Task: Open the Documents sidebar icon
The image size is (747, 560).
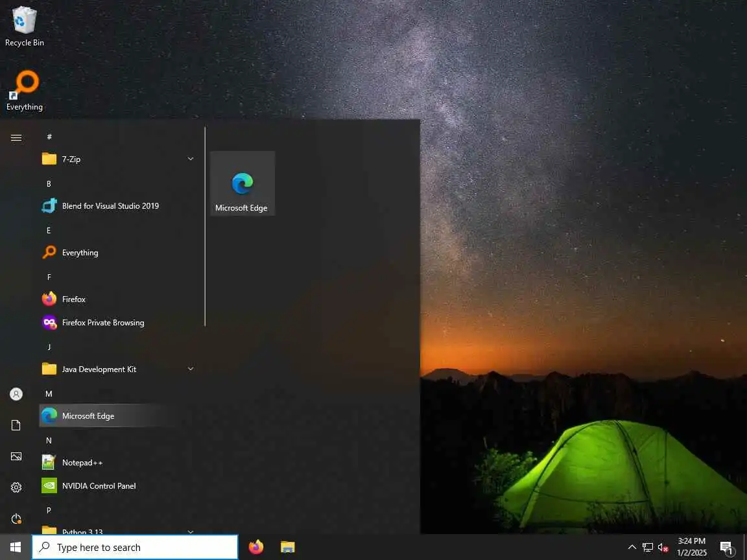Action: click(x=16, y=425)
